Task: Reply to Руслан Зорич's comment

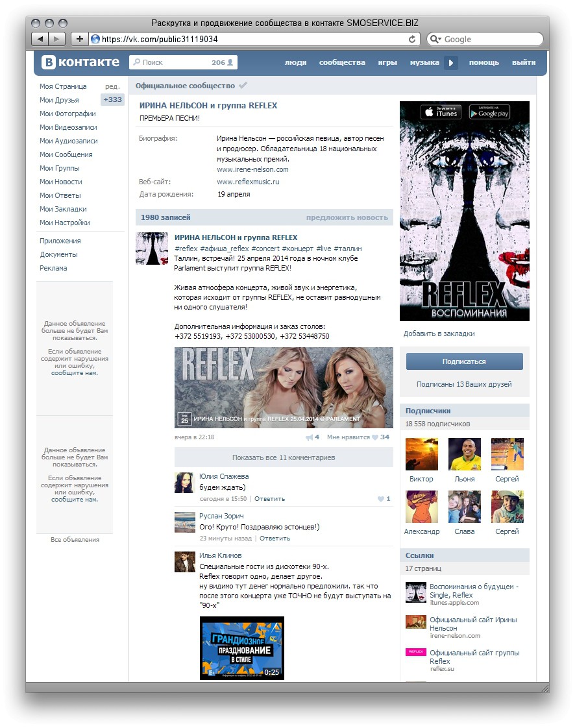Action: click(x=275, y=538)
